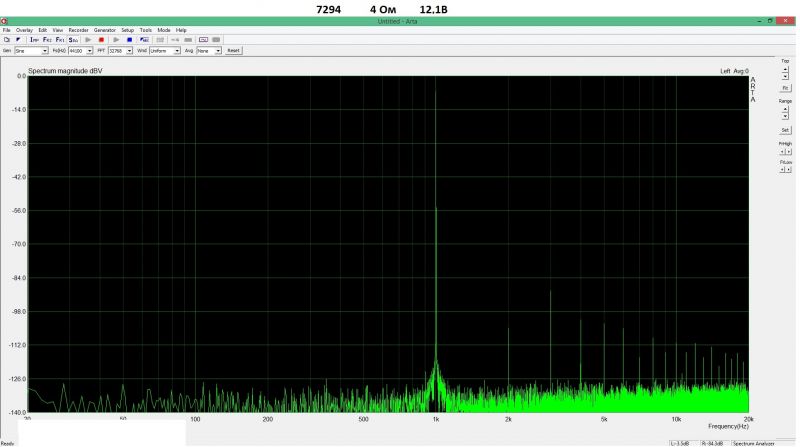Screen dimensions: 800x447
Task: Open the Generator menu
Action: (104, 30)
